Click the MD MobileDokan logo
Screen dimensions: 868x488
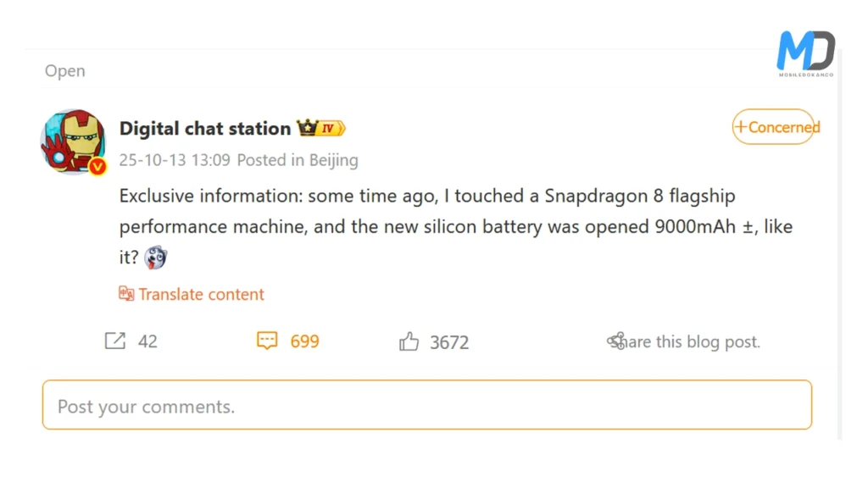tap(805, 53)
